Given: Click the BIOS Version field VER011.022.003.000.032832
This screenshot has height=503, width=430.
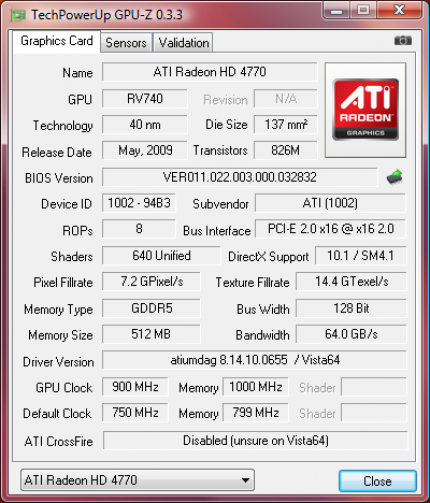Looking at the screenshot, I should [240, 177].
